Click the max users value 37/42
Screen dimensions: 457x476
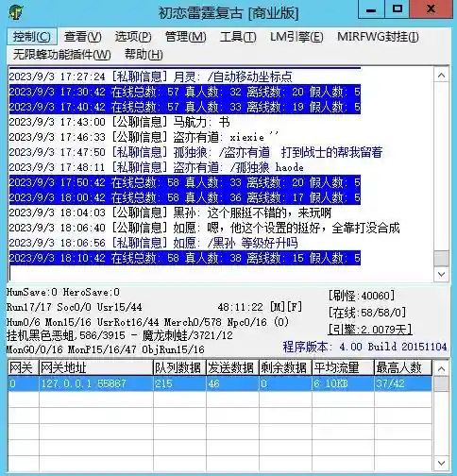[403, 383]
